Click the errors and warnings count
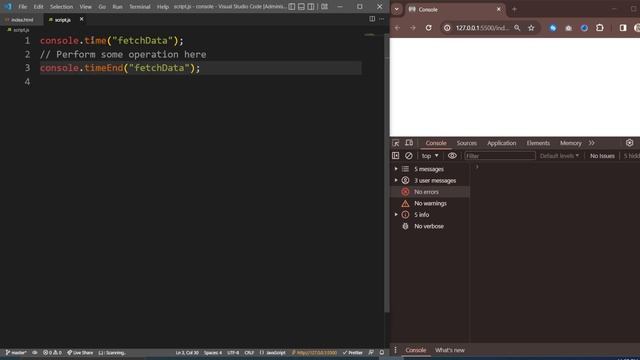This screenshot has height=360, width=640. pos(52,353)
